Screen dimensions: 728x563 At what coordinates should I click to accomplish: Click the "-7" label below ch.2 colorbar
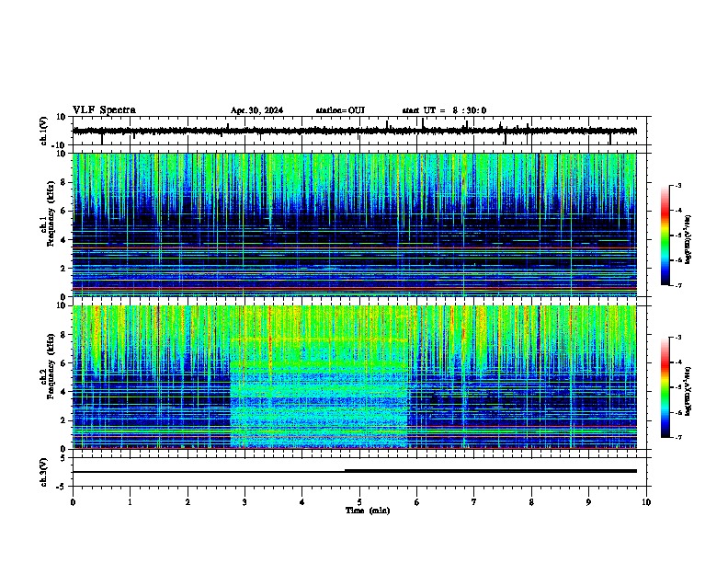pos(677,437)
